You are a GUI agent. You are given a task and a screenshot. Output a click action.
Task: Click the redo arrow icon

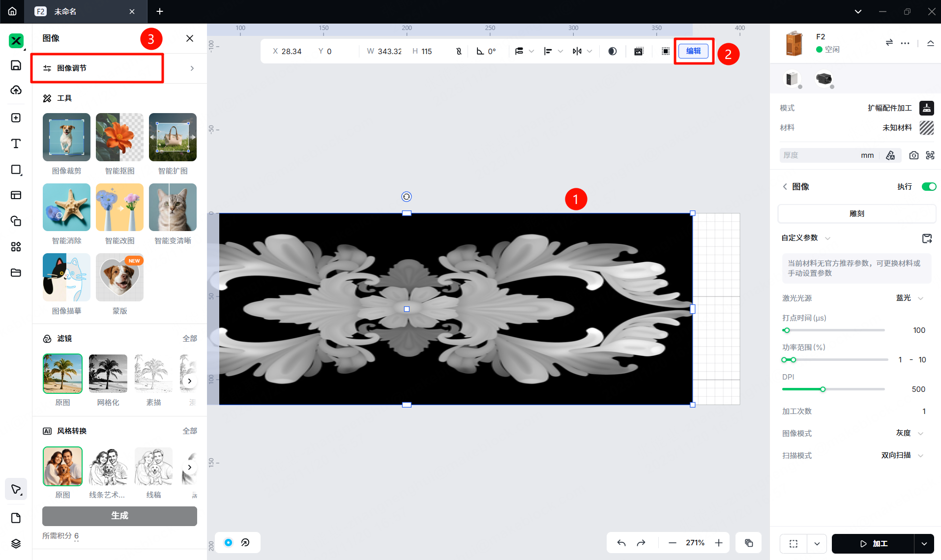(641, 543)
